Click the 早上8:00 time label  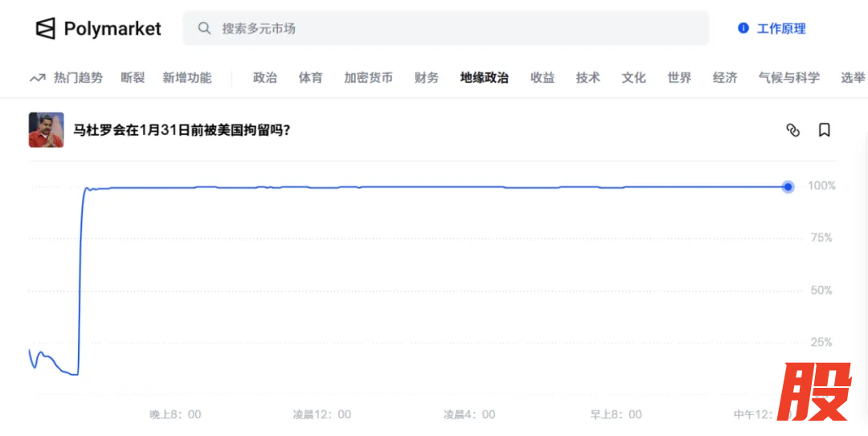[616, 414]
